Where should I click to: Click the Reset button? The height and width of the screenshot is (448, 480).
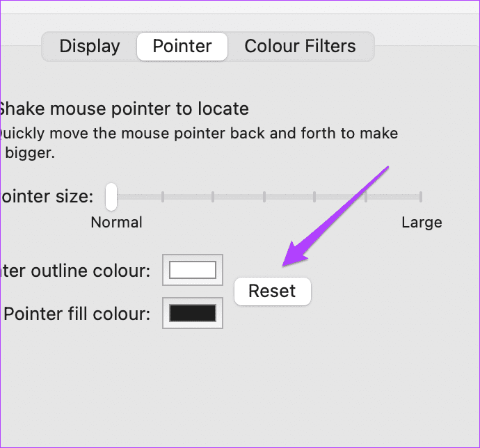[x=272, y=291]
